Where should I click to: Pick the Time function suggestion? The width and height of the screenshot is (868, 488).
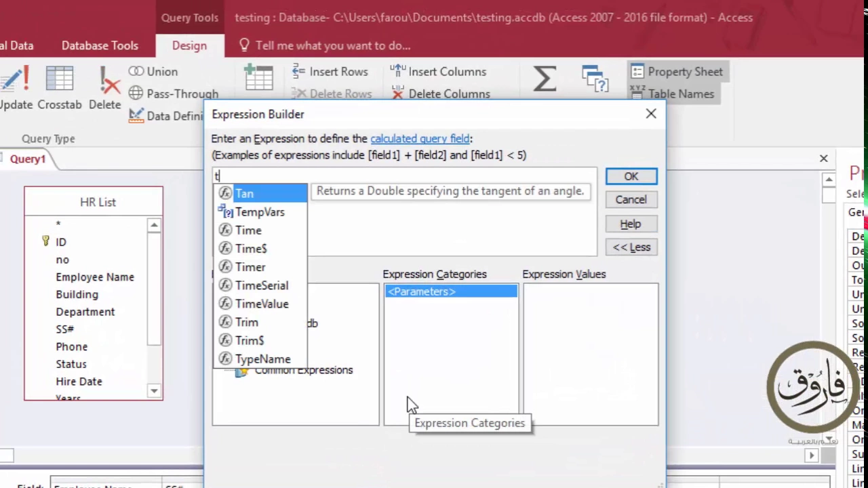(262, 230)
